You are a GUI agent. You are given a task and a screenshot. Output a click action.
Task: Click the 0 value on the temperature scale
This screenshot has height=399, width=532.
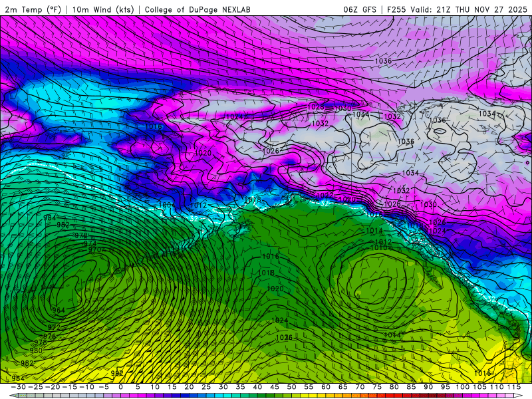point(120,387)
